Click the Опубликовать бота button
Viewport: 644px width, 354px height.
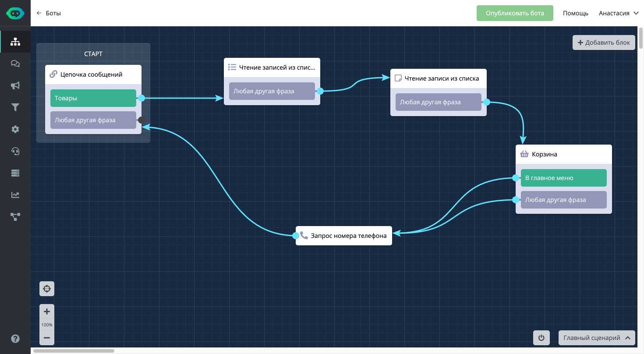pos(515,13)
